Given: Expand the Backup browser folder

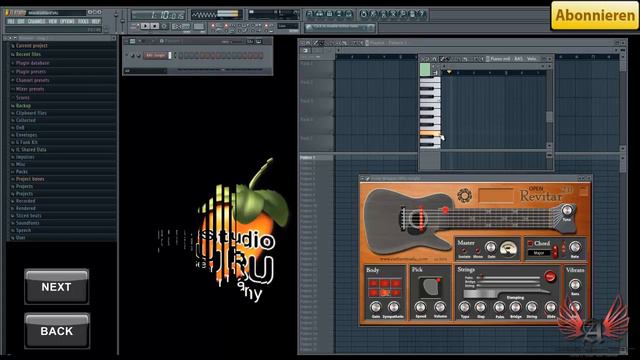Looking at the screenshot, I should [x=23, y=105].
